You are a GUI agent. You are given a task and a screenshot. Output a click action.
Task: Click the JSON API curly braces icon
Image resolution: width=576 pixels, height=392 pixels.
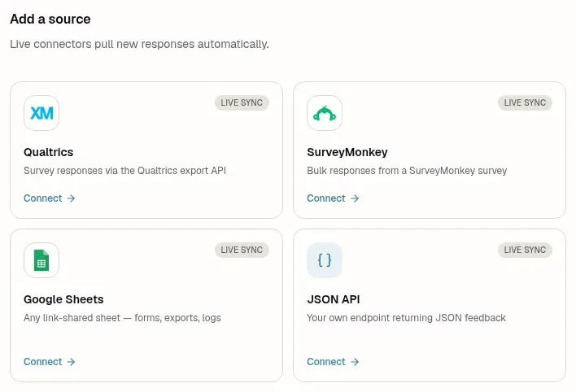point(325,260)
